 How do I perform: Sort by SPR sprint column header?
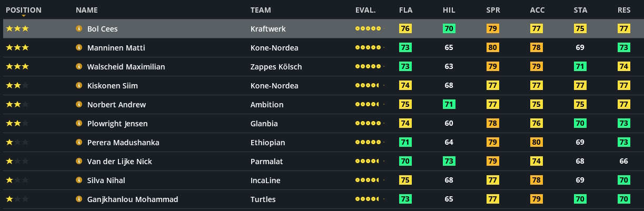point(493,10)
